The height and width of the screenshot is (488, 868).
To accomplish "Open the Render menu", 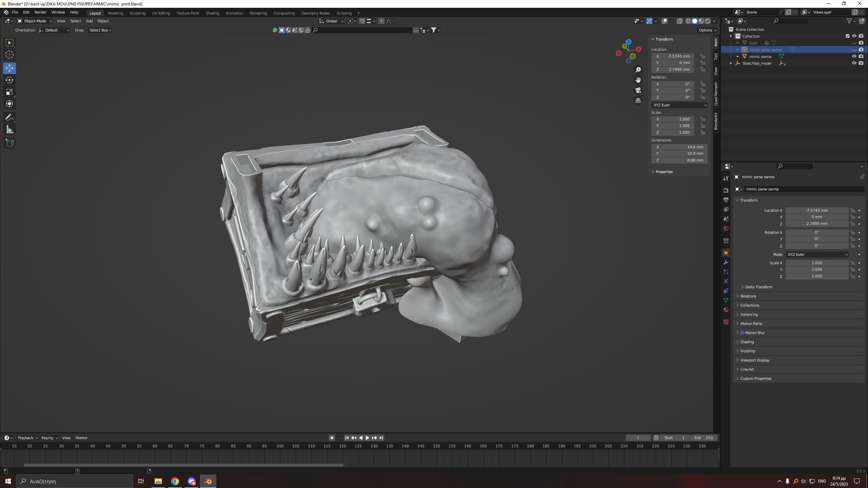I will tap(40, 12).
